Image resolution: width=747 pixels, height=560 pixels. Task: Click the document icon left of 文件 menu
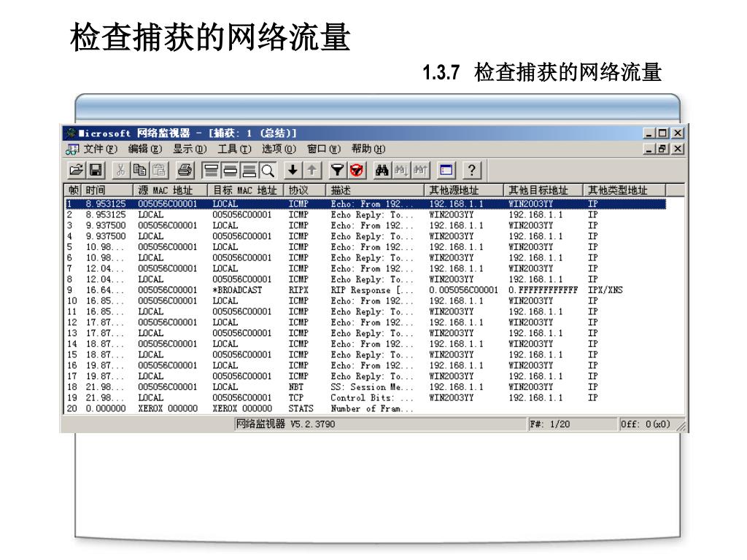(72, 149)
